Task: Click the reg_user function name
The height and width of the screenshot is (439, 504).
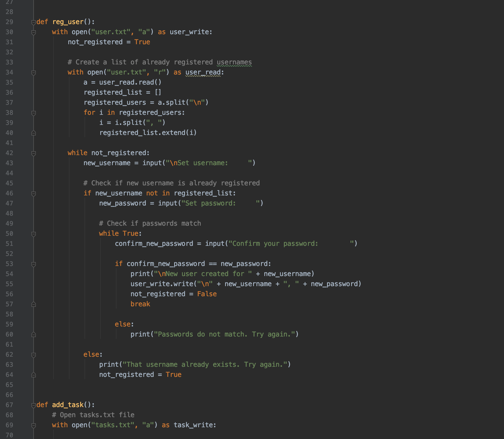Action: click(68, 22)
